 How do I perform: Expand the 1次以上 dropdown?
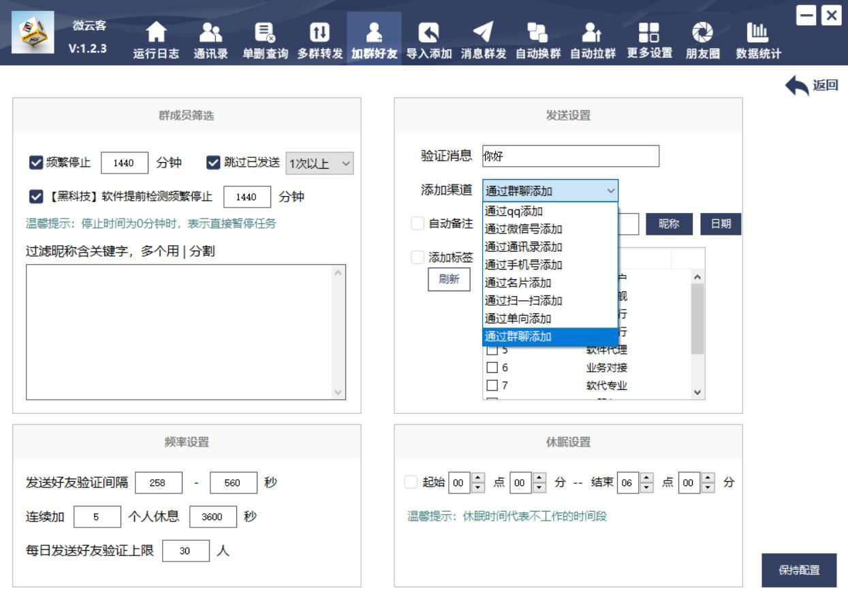[320, 163]
